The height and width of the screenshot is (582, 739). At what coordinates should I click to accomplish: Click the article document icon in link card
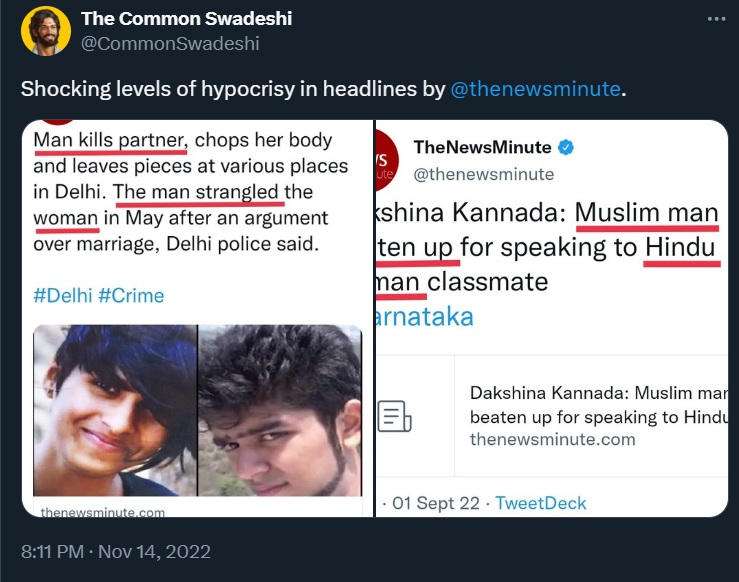click(x=395, y=415)
